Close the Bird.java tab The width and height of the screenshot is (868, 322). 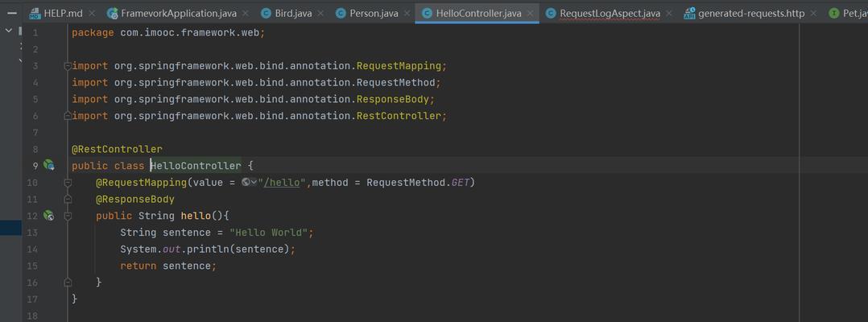click(322, 13)
